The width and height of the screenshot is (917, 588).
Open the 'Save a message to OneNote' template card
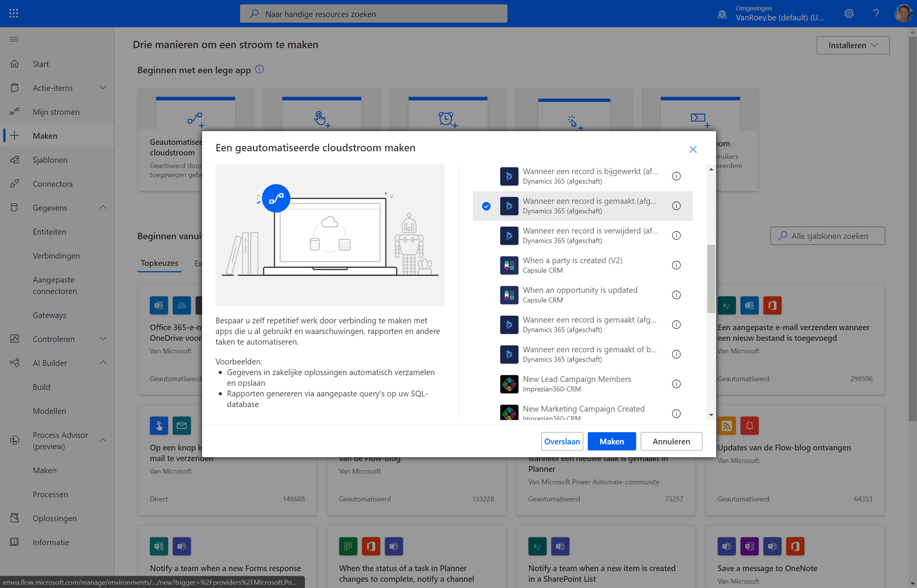coord(795,557)
